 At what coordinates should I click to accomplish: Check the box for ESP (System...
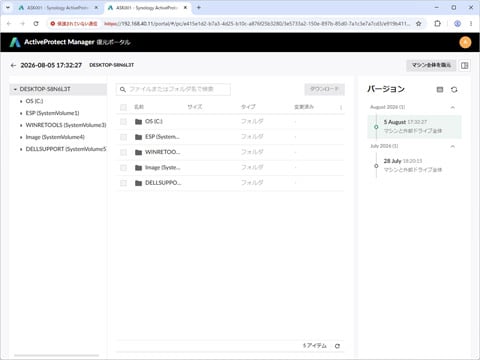(123, 137)
